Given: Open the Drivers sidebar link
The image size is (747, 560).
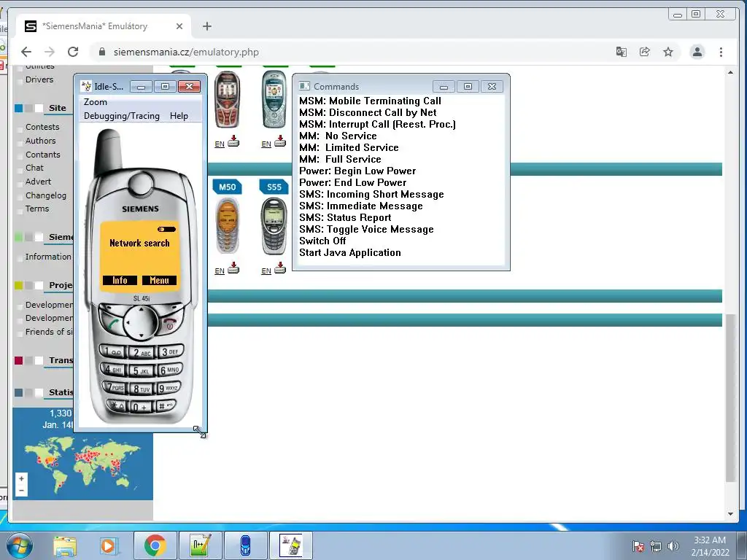Looking at the screenshot, I should [39, 79].
